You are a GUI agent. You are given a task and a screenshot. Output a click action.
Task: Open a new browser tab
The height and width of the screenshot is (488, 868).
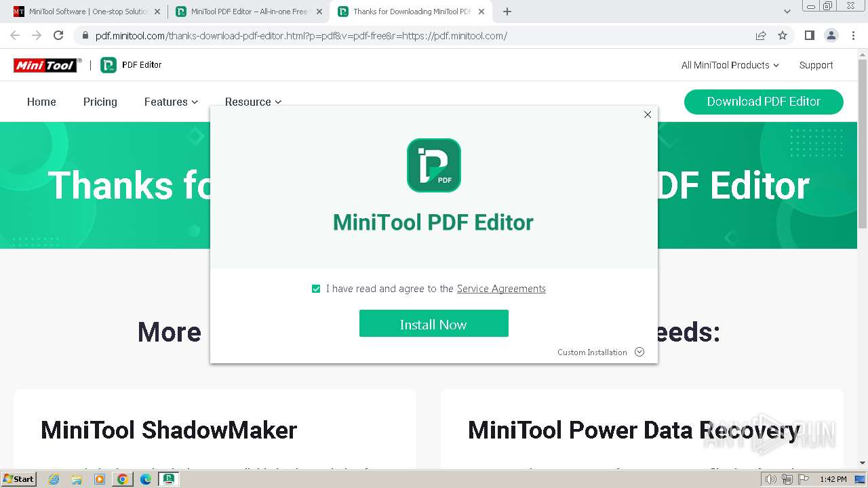click(507, 12)
